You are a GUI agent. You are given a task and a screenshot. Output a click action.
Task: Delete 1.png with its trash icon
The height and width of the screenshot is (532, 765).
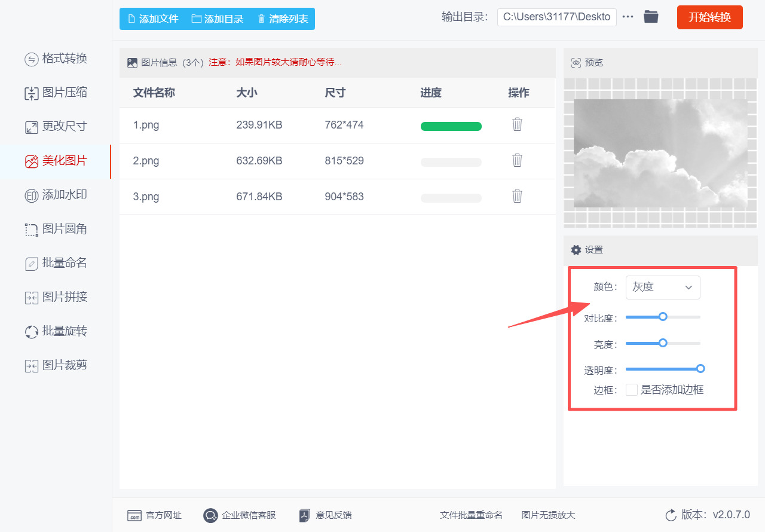click(x=517, y=124)
